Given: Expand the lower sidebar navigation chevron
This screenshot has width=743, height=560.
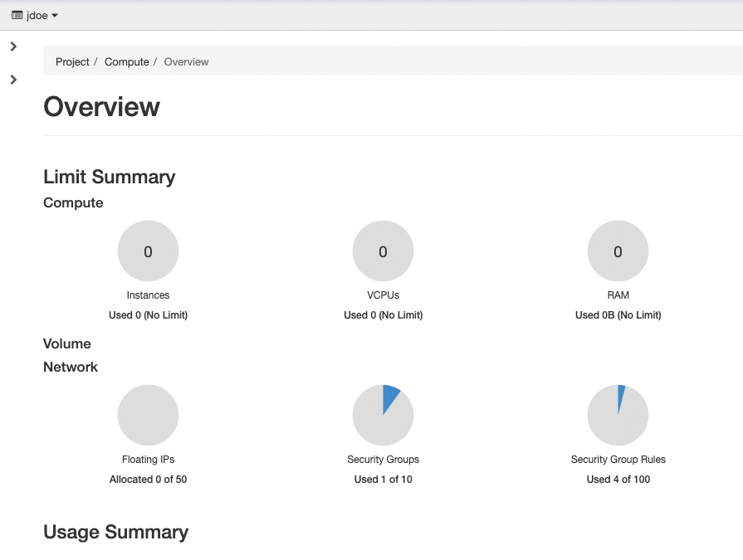Looking at the screenshot, I should 12,80.
